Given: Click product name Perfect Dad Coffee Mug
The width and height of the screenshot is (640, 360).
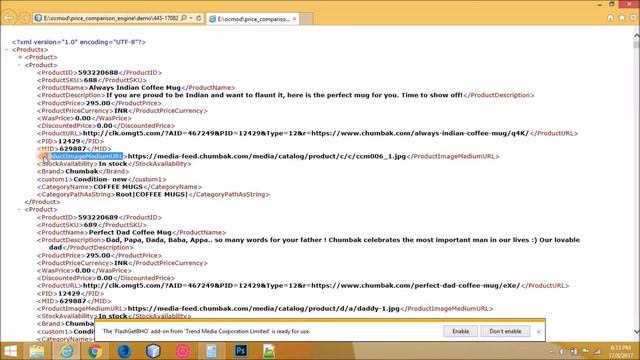Looking at the screenshot, I should pos(130,233).
